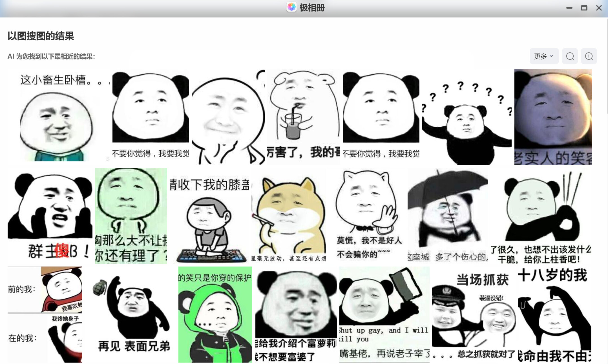Screen dimensions: 608x364
Task: Click the zoom out magnifier icon
Action: pyautogui.click(x=570, y=56)
